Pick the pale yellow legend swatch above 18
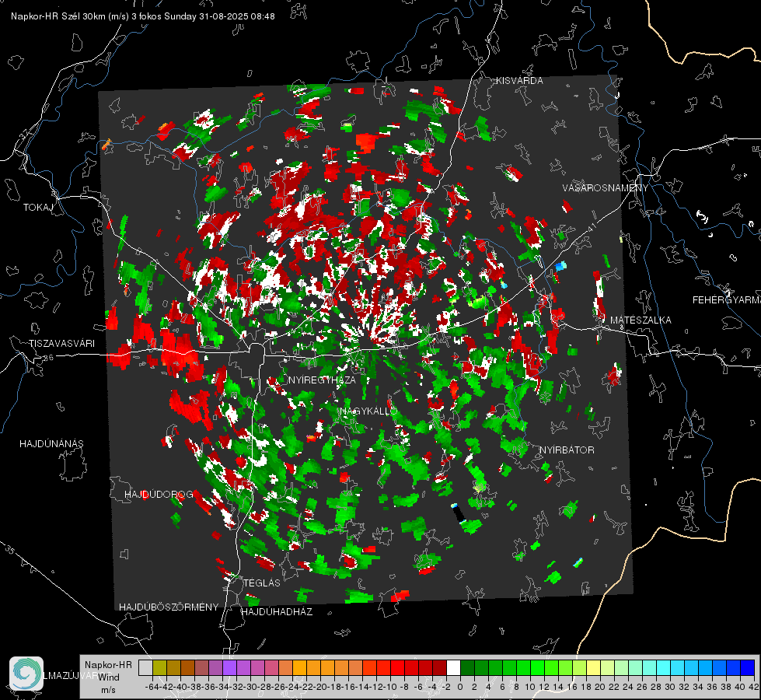The image size is (761, 700). point(594,667)
